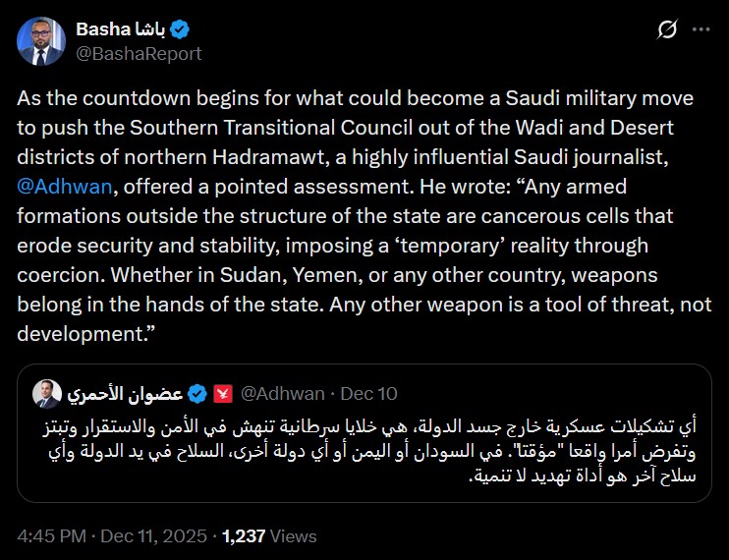Click the quoted author's Arabic display name
The height and width of the screenshot is (560, 729).
pyautogui.click(x=125, y=395)
